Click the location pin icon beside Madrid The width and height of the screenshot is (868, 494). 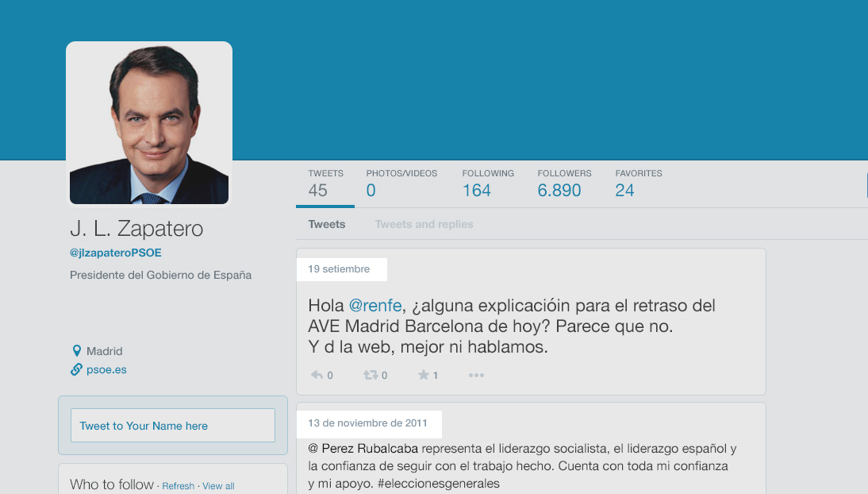[x=76, y=350]
